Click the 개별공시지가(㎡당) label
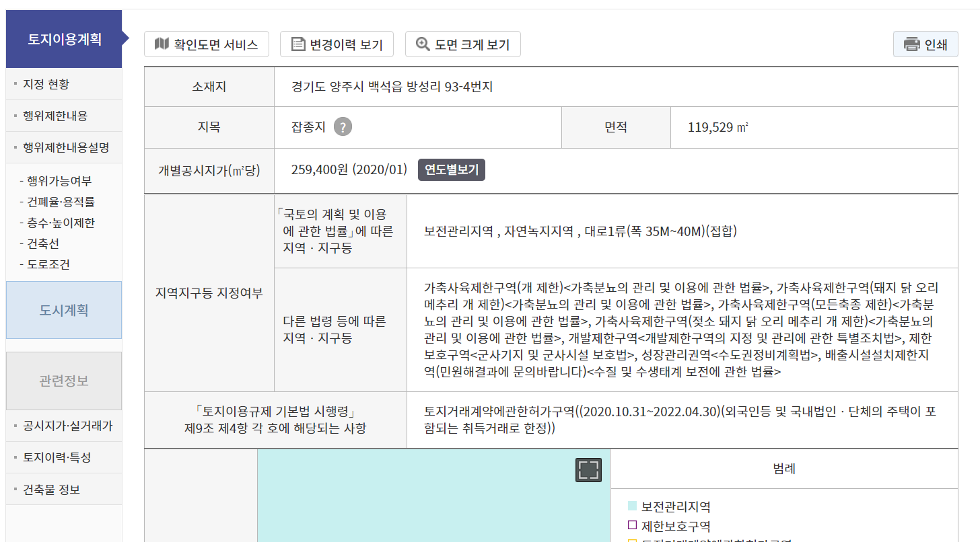 [209, 170]
